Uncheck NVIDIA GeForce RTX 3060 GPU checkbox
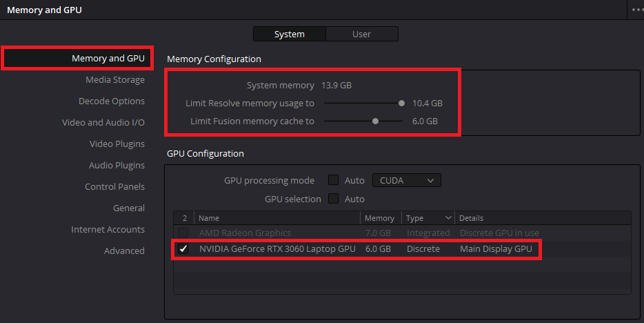This screenshot has width=644, height=323. coord(183,249)
